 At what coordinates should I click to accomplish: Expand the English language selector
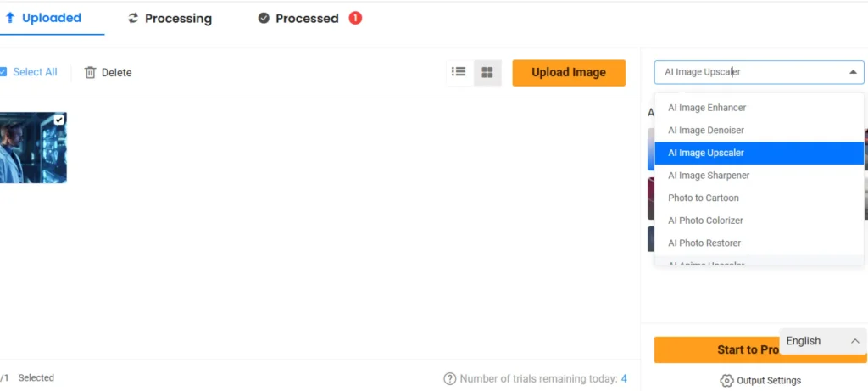pos(854,341)
